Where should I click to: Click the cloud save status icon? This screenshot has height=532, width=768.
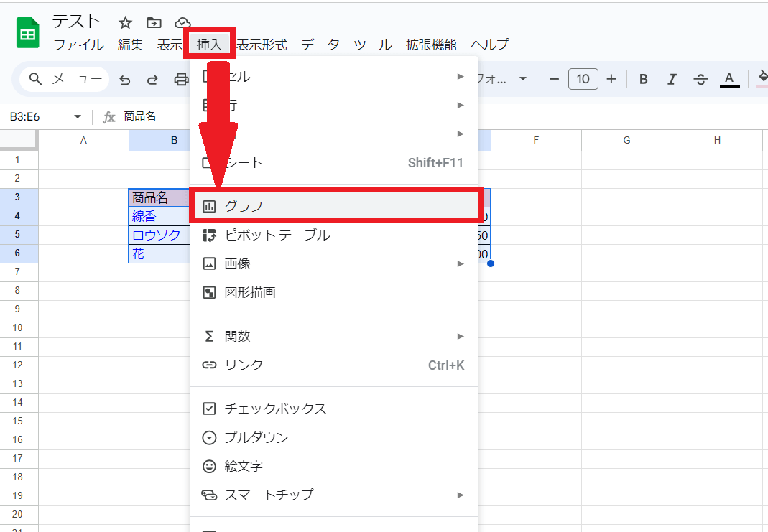click(x=183, y=22)
